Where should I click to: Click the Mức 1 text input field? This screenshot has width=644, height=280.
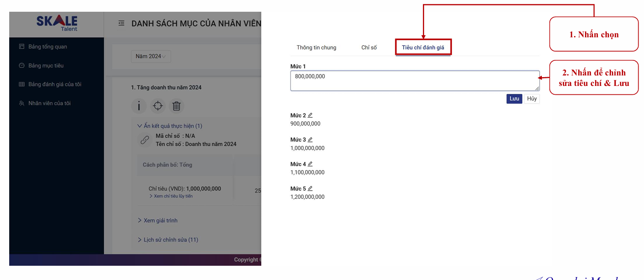(x=415, y=81)
